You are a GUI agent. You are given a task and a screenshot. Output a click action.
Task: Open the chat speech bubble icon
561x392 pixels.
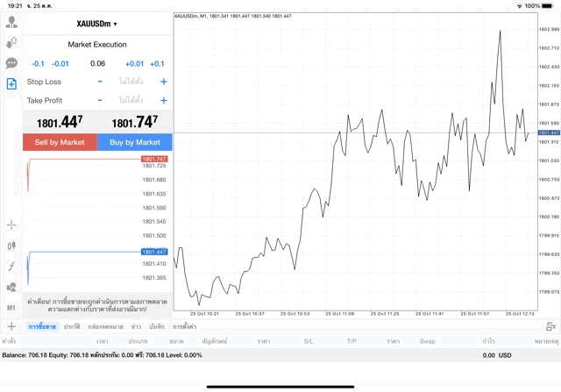11,63
